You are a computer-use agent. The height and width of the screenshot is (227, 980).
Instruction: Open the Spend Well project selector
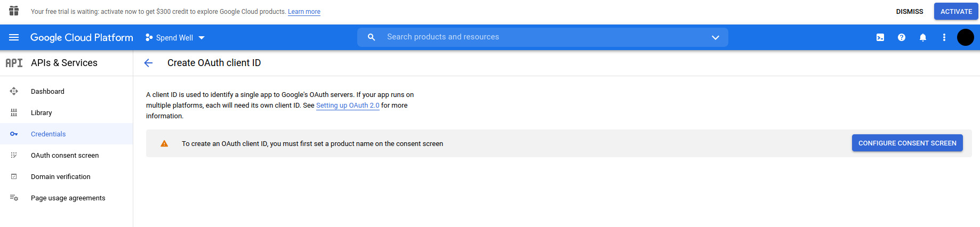pyautogui.click(x=175, y=38)
